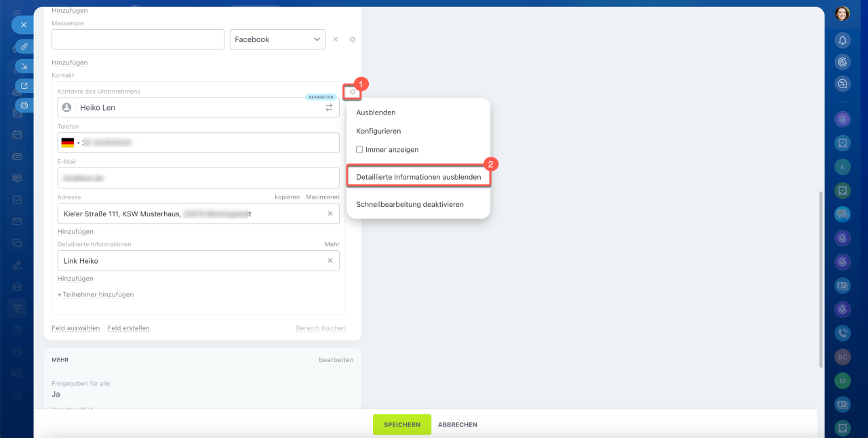Open the notifications bell icon

[x=842, y=40]
